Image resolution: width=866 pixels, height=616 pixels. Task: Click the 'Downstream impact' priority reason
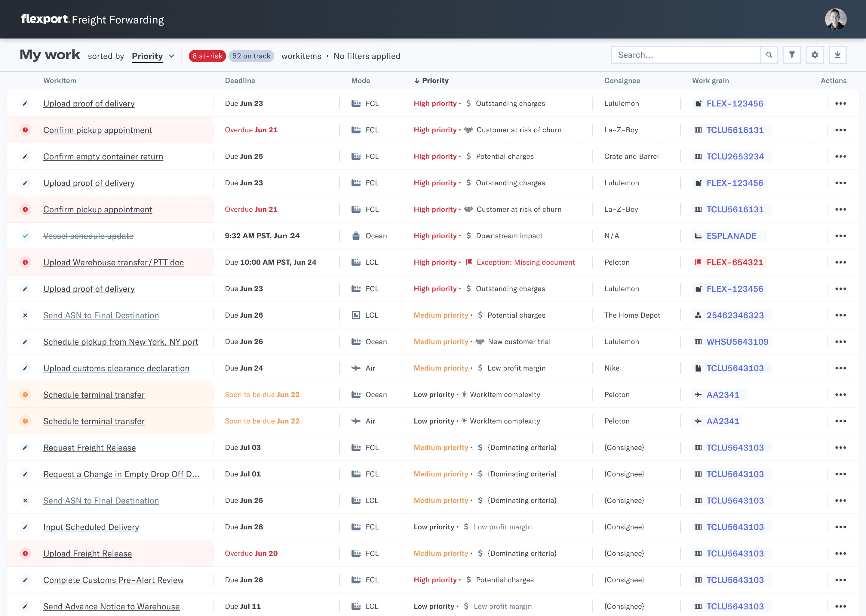click(509, 236)
